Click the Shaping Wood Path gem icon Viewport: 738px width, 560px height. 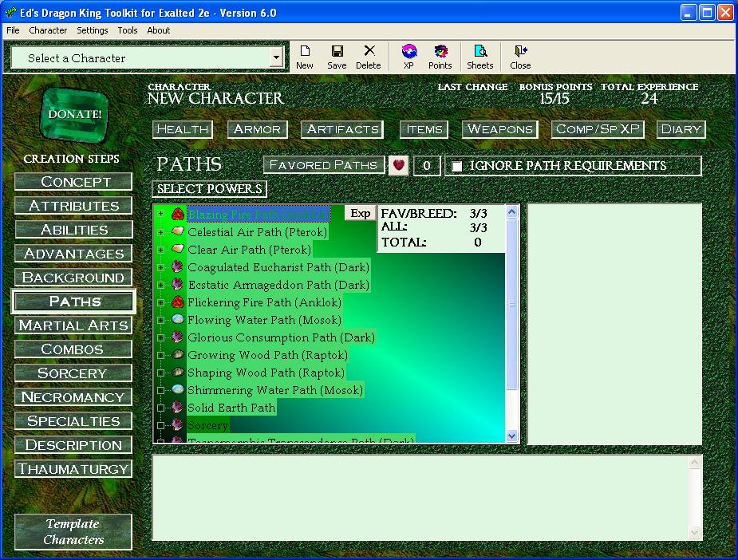(177, 373)
